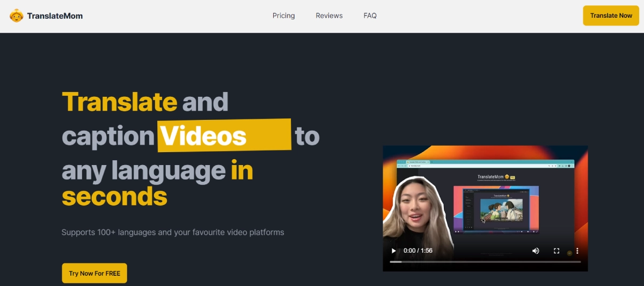Mute the video with the speaker icon
Viewport: 644px width, 286px height.
(x=536, y=251)
